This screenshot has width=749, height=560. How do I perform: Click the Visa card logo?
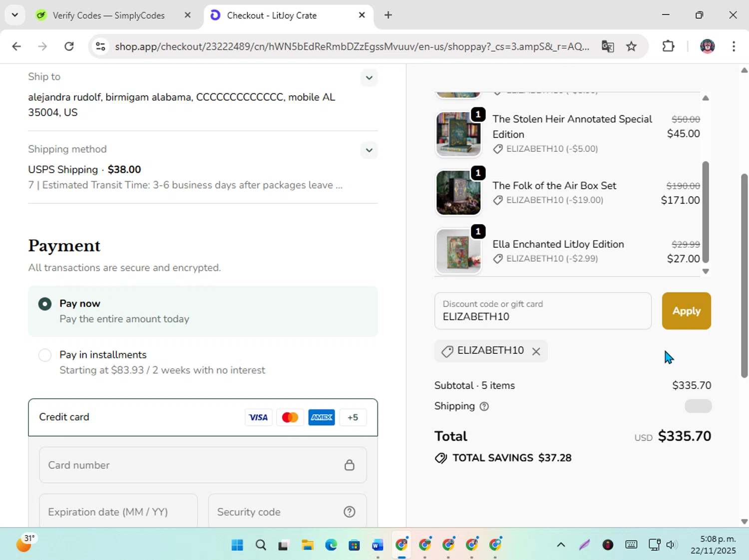pyautogui.click(x=258, y=417)
